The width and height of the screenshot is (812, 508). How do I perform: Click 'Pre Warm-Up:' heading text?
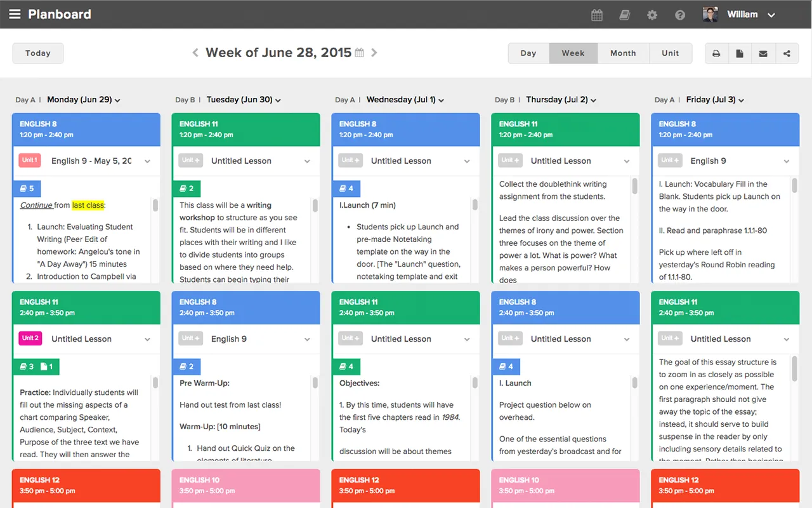[204, 383]
